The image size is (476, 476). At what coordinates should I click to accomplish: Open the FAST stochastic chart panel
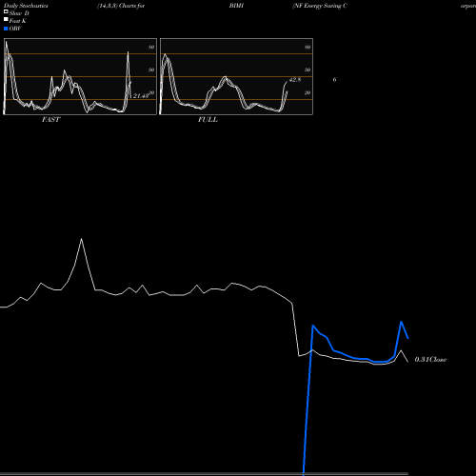pyautogui.click(x=80, y=76)
